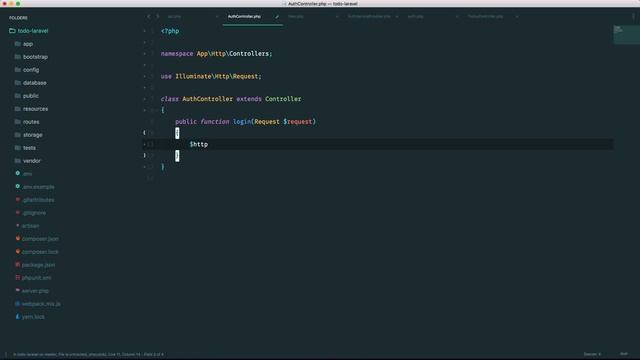The image size is (640, 360).
Task: Click the minimap code preview
Action: [626, 35]
